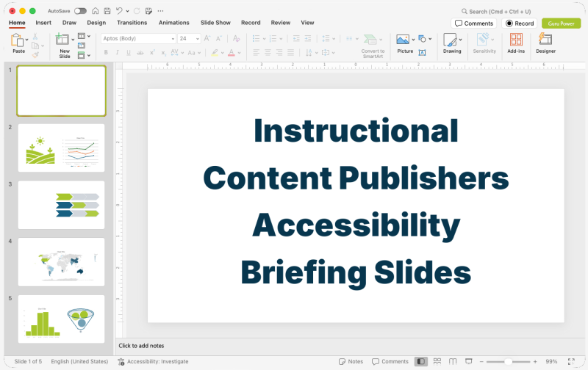
Task: Expand the Paste options arrow
Action: [x=27, y=40]
